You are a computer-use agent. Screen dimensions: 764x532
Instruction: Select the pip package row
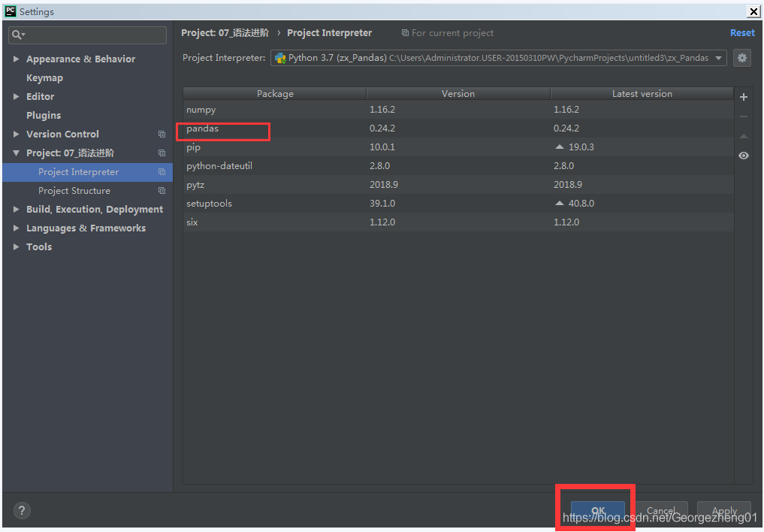tap(458, 147)
